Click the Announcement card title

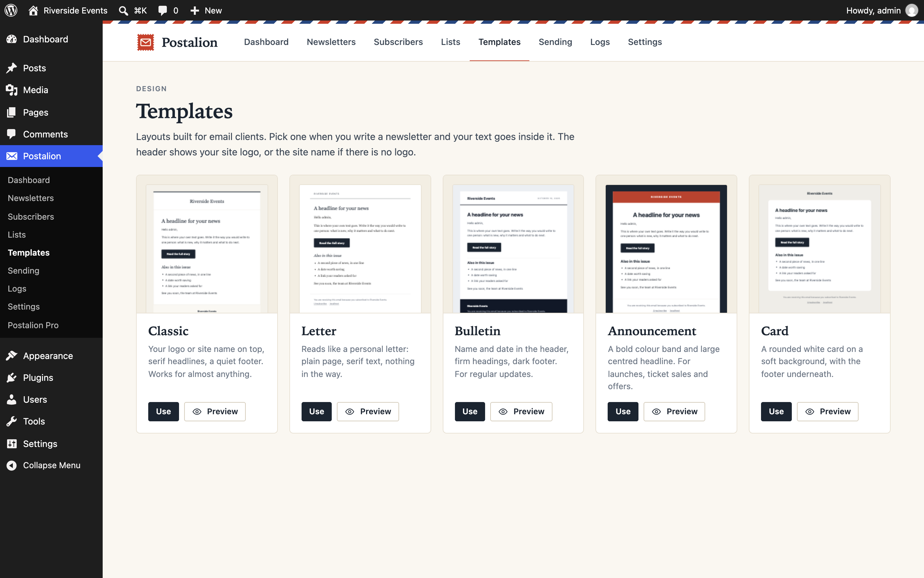click(652, 331)
